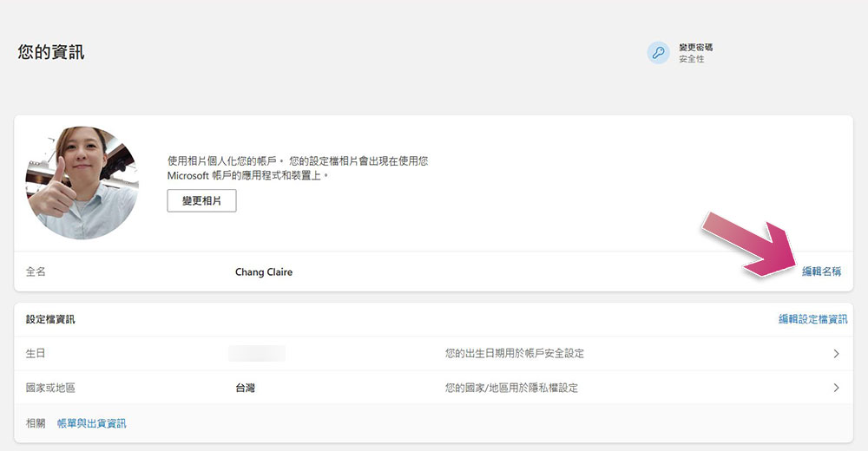Open the 變更密碼 link
This screenshot has height=451, width=868.
[x=696, y=48]
